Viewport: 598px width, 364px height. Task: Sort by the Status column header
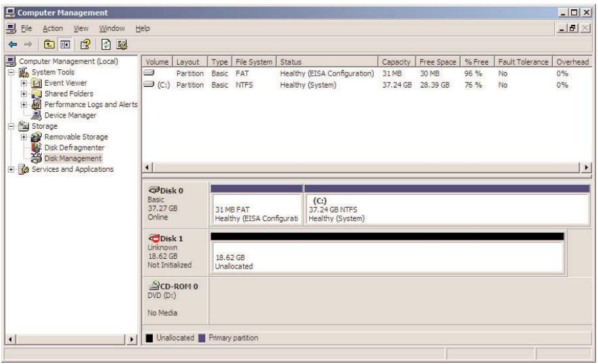[327, 61]
